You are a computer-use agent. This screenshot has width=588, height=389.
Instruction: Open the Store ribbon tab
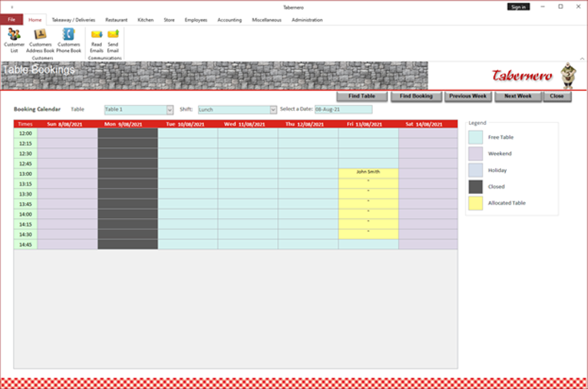coord(169,20)
